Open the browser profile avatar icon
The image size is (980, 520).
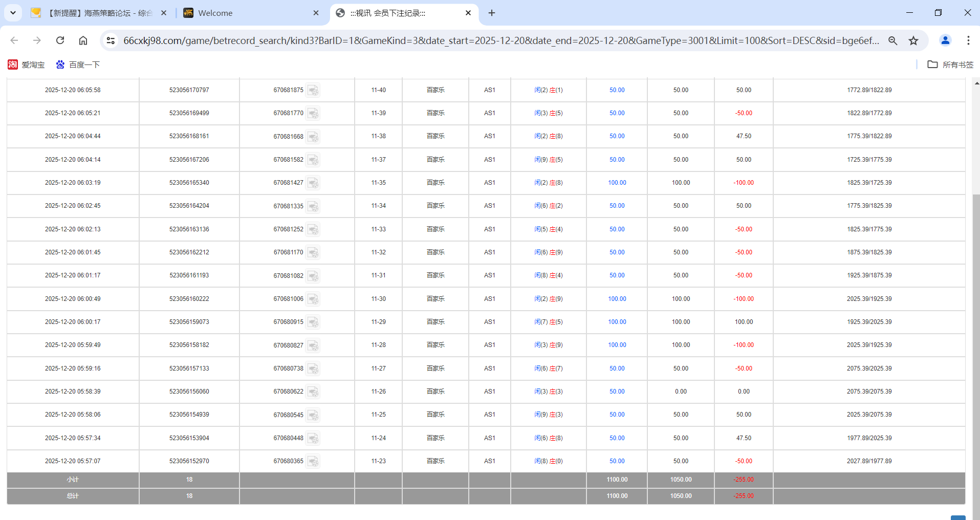tap(945, 40)
